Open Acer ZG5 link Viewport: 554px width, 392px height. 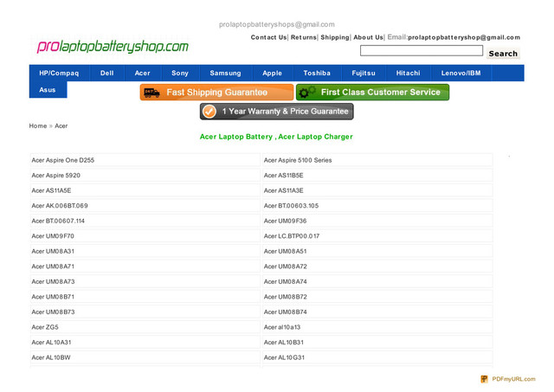pos(45,327)
